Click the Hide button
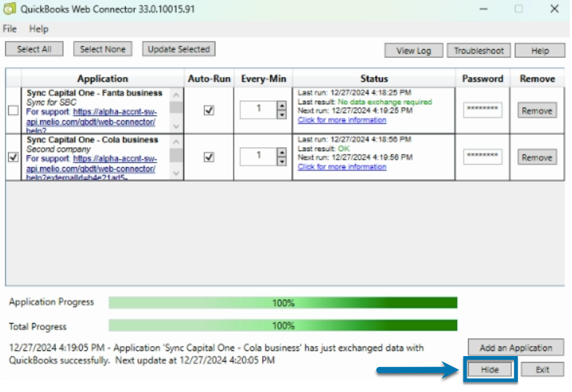The height and width of the screenshot is (392, 572). pos(489,370)
